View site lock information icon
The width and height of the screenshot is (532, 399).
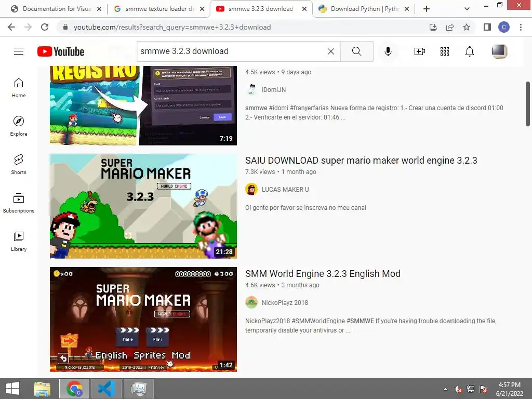pos(65,27)
